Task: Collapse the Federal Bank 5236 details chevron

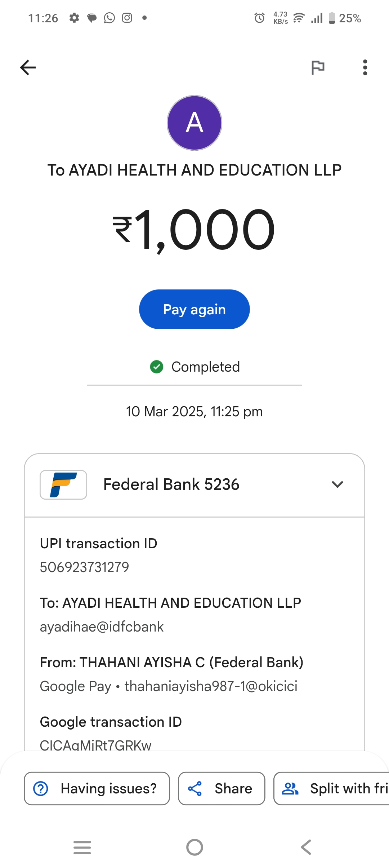Action: pyautogui.click(x=337, y=484)
